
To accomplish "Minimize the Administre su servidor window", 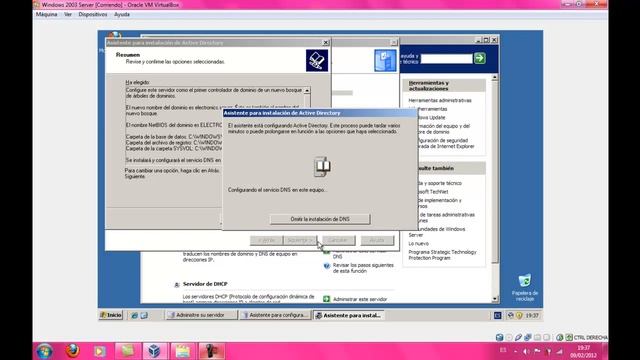I will [478, 40].
